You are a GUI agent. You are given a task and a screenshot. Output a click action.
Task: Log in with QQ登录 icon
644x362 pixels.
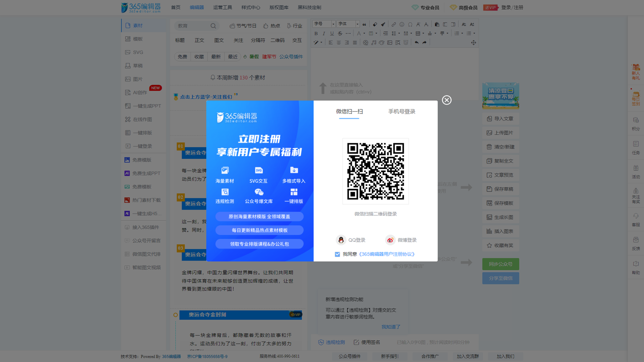pyautogui.click(x=341, y=240)
